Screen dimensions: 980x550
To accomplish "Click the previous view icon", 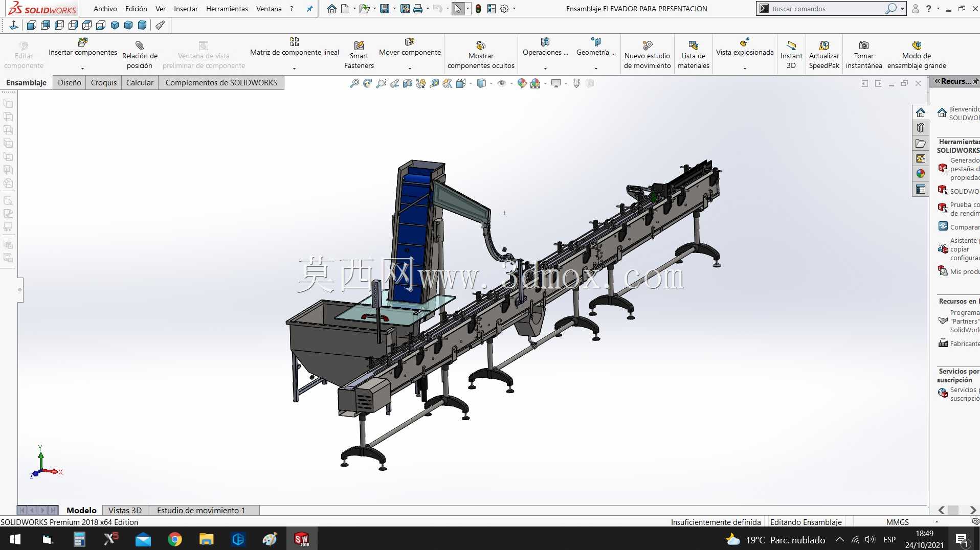I will (394, 83).
